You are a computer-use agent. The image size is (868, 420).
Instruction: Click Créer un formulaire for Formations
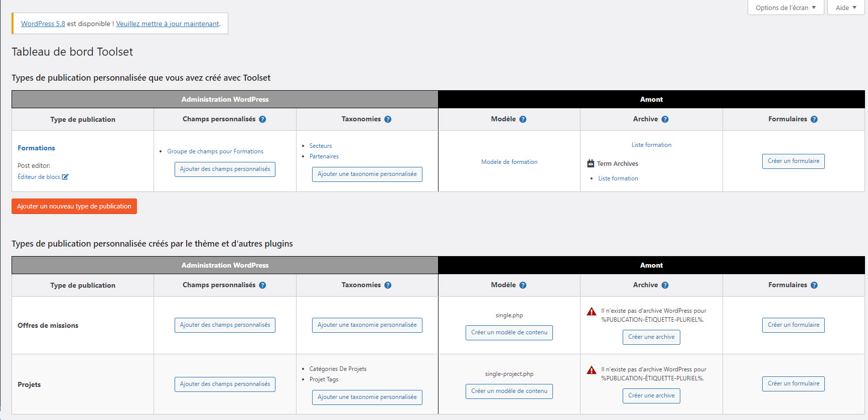coord(793,161)
